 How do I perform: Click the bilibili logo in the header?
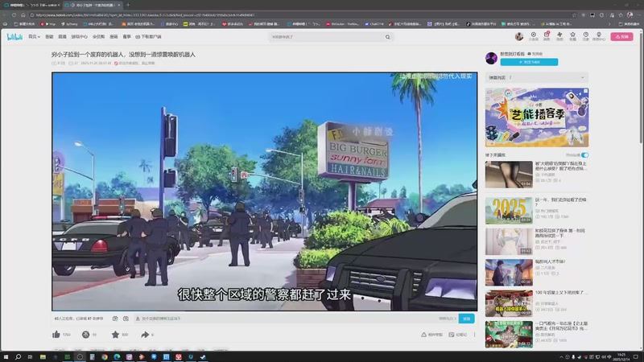point(14,37)
